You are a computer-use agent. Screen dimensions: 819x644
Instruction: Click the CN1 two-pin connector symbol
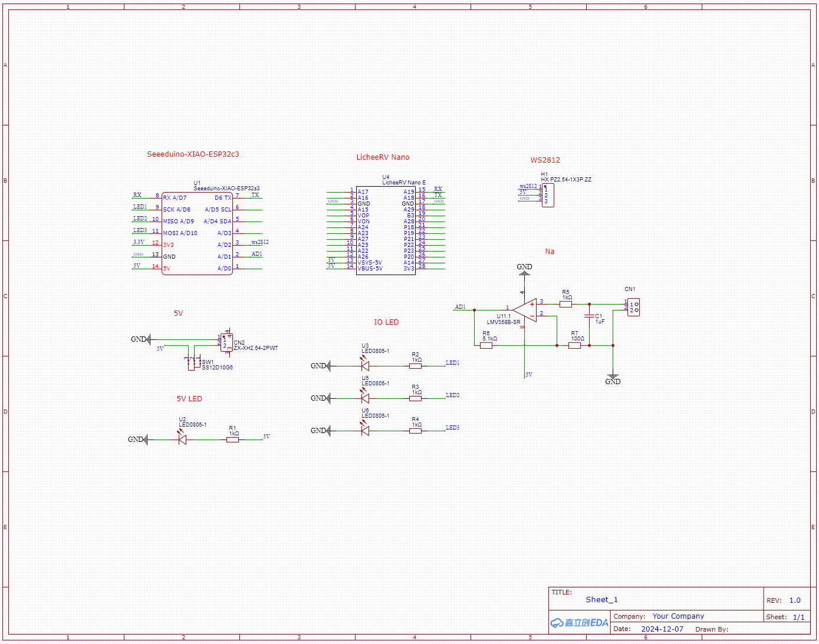point(634,307)
